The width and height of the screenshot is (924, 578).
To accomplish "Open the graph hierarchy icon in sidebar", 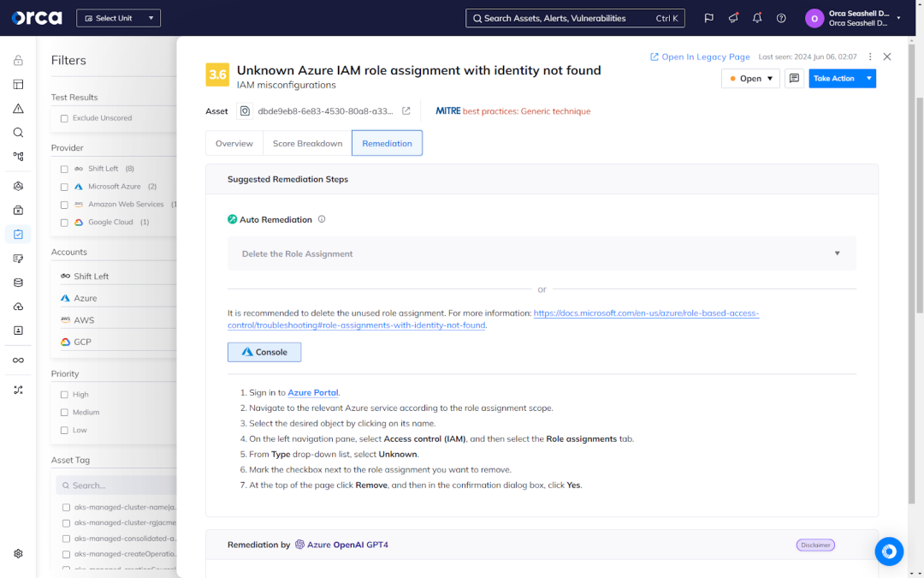I will point(18,157).
